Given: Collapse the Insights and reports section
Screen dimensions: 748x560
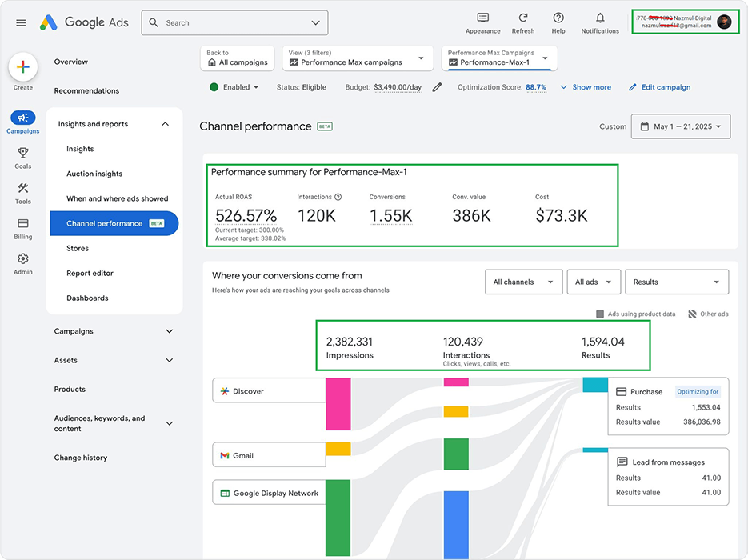Looking at the screenshot, I should point(166,124).
